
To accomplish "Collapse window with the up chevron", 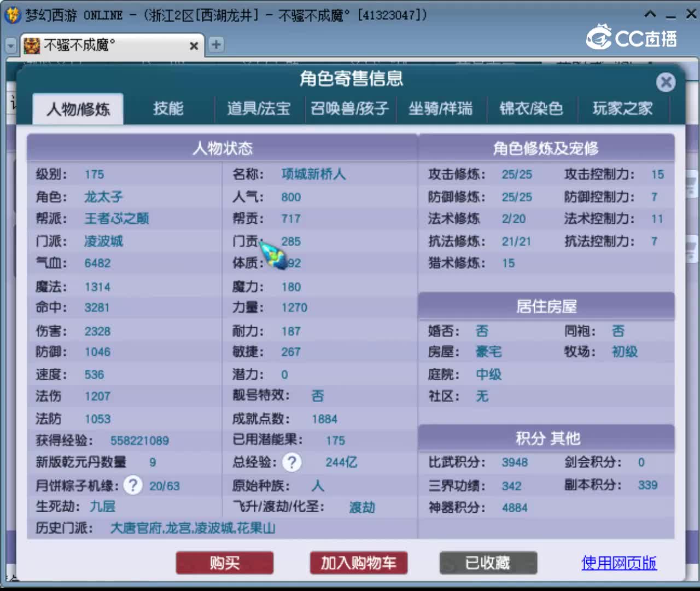I will coord(650,14).
